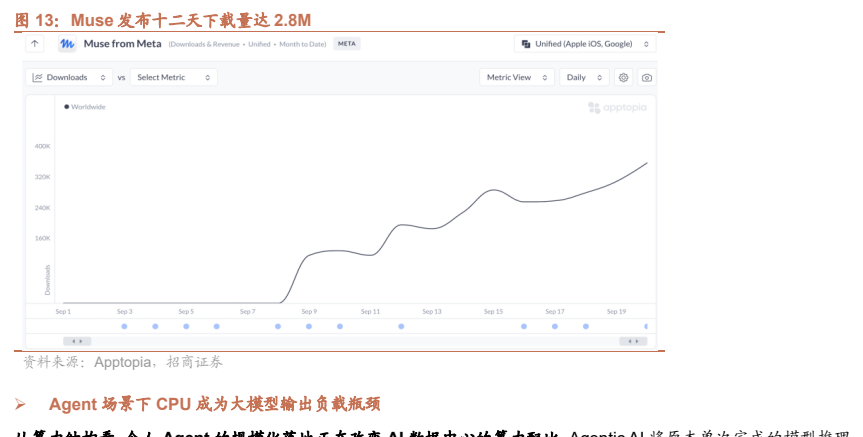Image resolution: width=863 pixels, height=437 pixels.
Task: Open the Metric View dropdown
Action: [x=517, y=78]
